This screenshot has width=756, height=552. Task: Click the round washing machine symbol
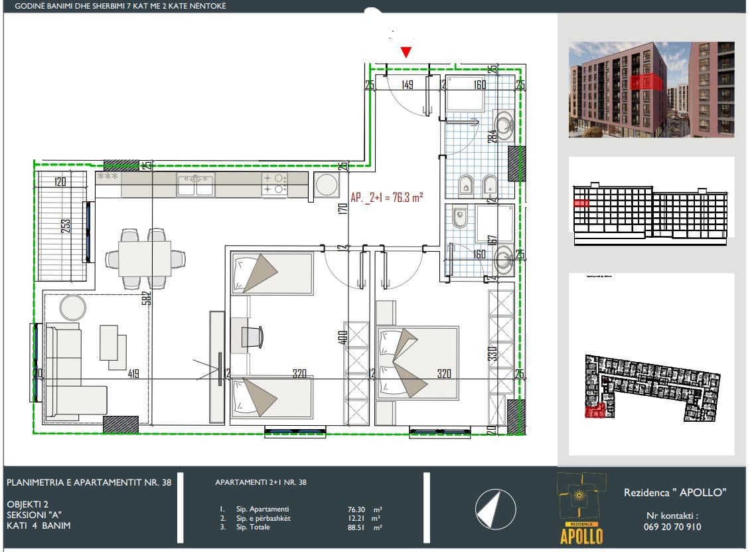coord(327,185)
